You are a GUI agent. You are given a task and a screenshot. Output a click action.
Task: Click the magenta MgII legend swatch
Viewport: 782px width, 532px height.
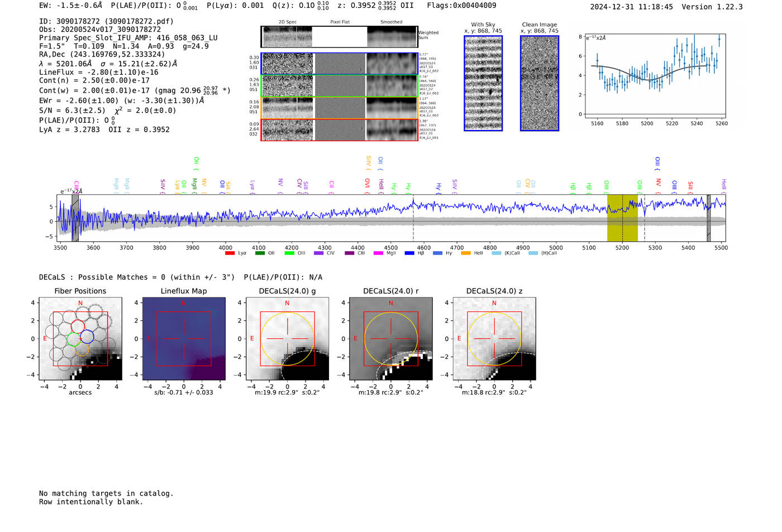[x=379, y=253]
